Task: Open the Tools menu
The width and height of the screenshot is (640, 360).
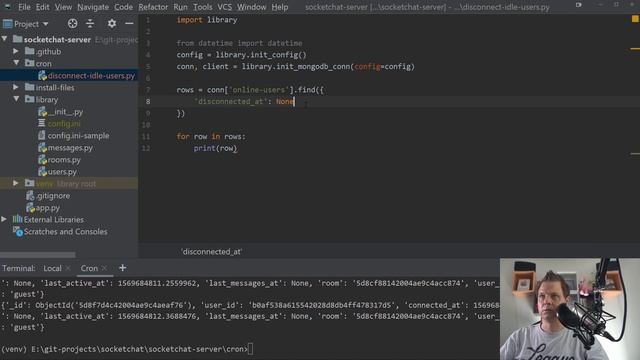Action: [x=202, y=7]
